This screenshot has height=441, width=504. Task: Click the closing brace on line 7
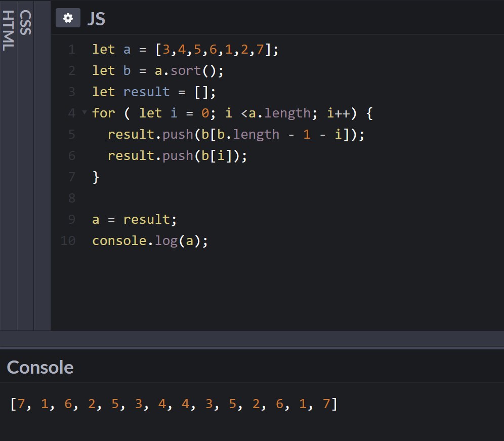click(x=96, y=177)
